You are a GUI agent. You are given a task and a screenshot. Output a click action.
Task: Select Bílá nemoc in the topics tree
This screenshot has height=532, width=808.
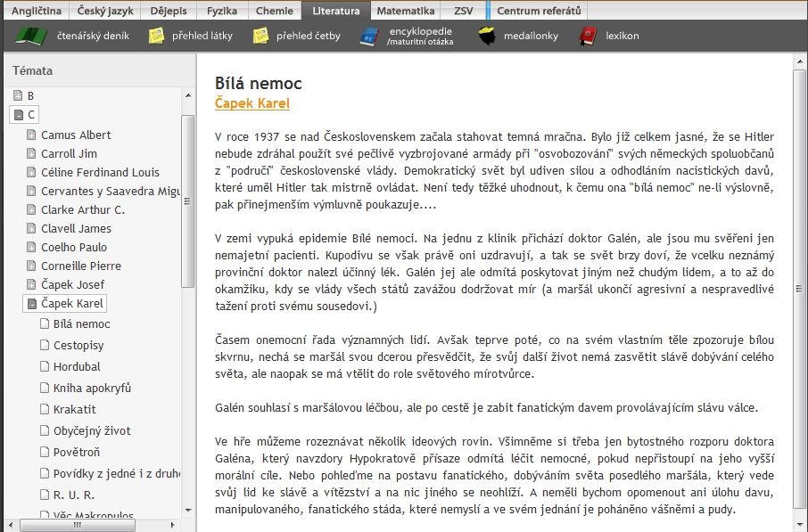coord(82,324)
